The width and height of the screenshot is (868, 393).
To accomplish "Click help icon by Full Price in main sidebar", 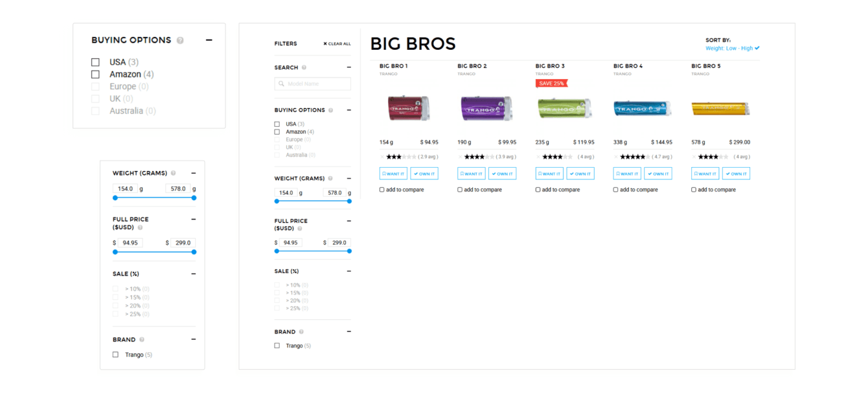I will click(x=299, y=229).
